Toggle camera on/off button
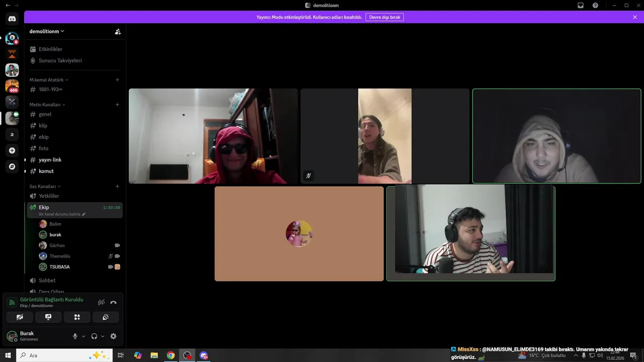The height and width of the screenshot is (362, 644). [20, 317]
